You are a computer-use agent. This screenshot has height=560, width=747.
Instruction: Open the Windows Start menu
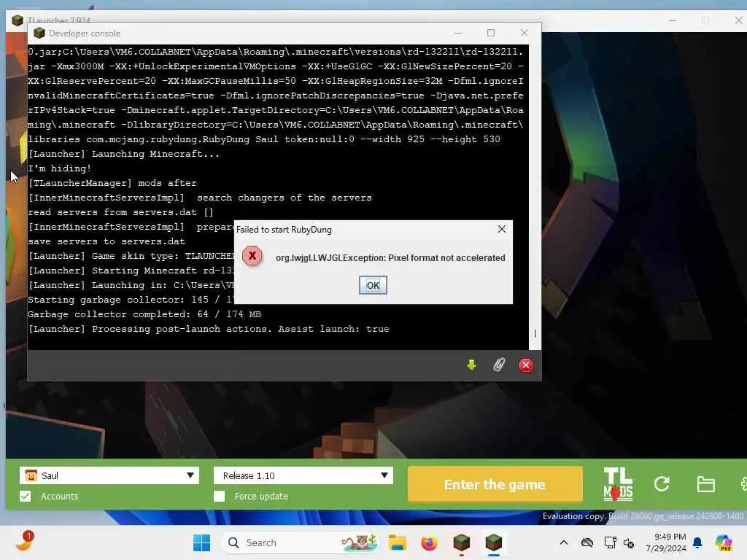pyautogui.click(x=201, y=542)
